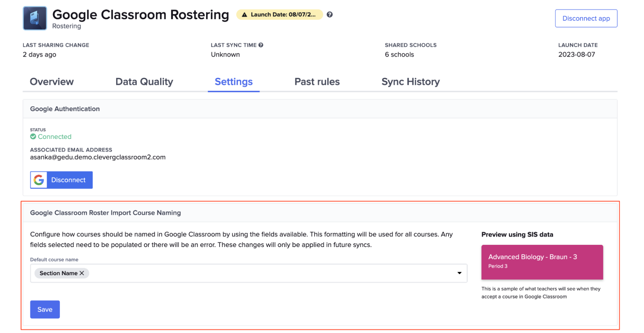View the Sync History tab
644x333 pixels.
point(411,81)
